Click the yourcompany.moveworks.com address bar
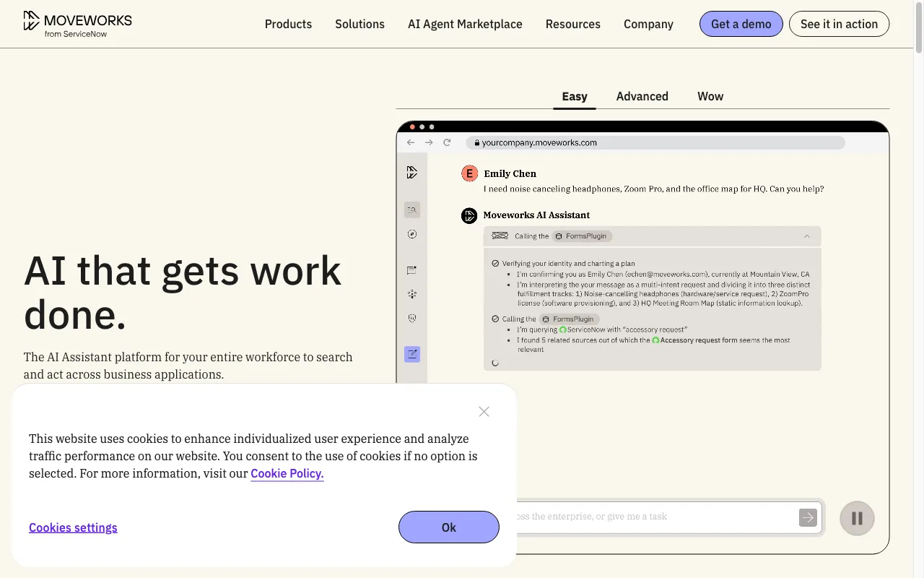Image resolution: width=924 pixels, height=578 pixels. pos(655,142)
